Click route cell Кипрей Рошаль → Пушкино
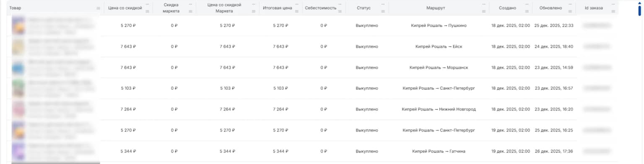This screenshot has height=164, width=644. [x=439, y=26]
